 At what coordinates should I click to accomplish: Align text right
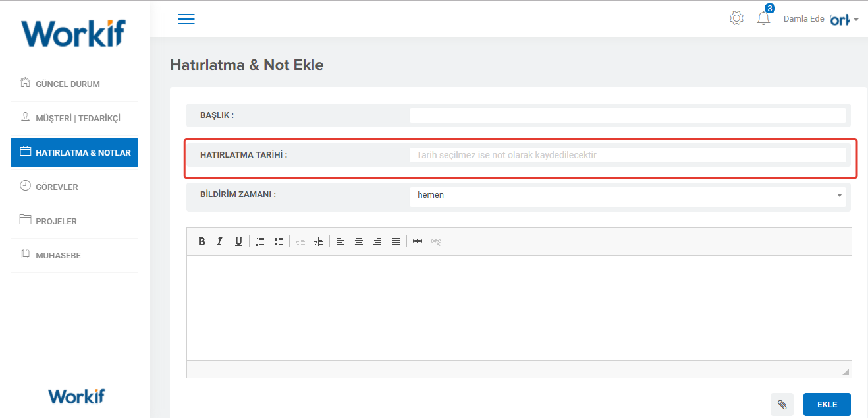[377, 241]
